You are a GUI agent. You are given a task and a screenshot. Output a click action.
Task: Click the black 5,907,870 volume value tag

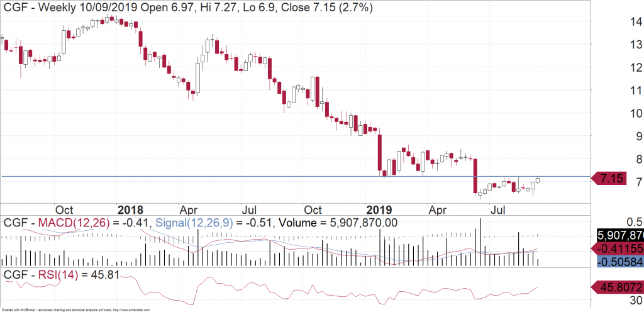coord(619,235)
